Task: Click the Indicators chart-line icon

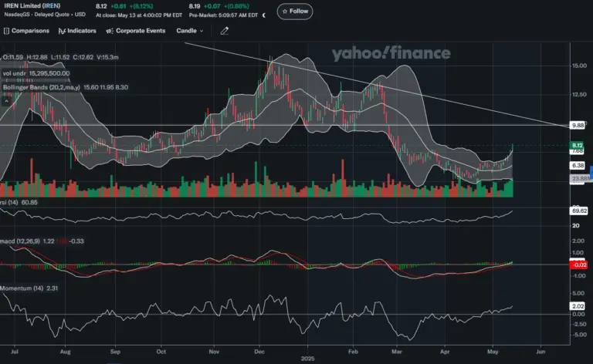Action: (62, 31)
